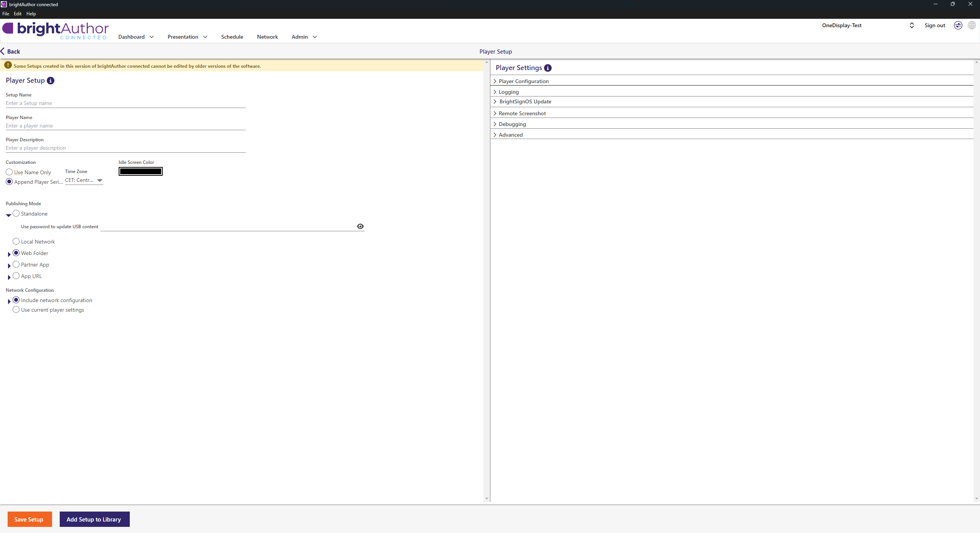Open the Time Zone dropdown

(x=84, y=180)
